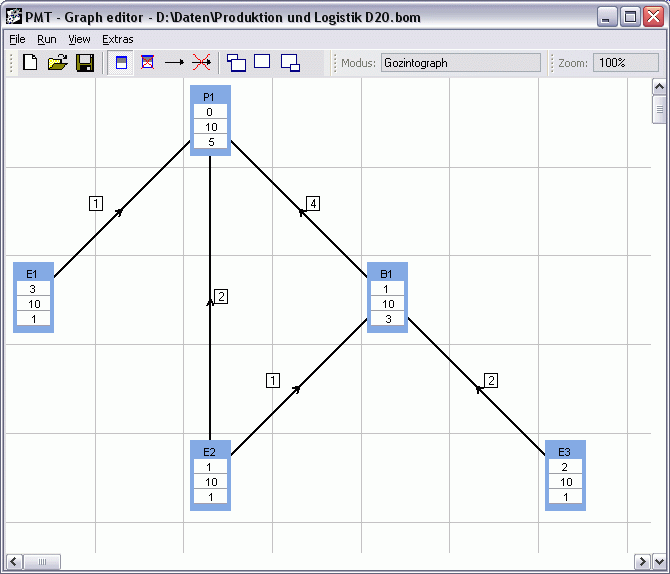Open the Run menu
670x574 pixels.
pos(47,39)
